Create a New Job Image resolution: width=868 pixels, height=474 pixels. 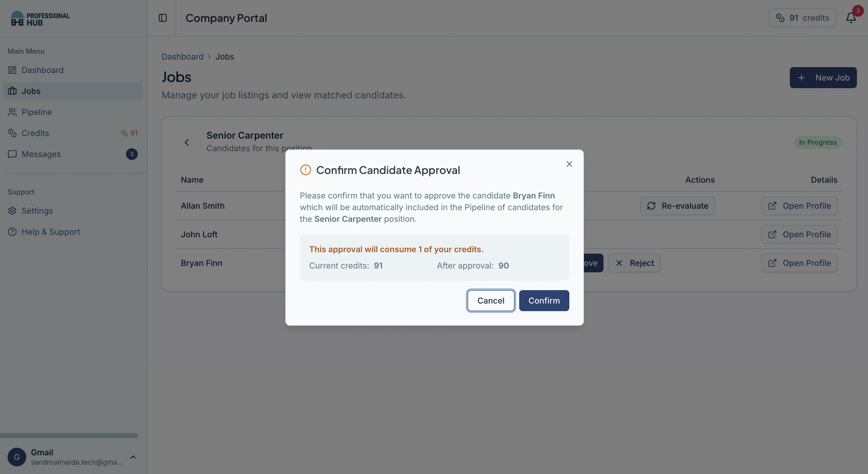pyautogui.click(x=823, y=78)
